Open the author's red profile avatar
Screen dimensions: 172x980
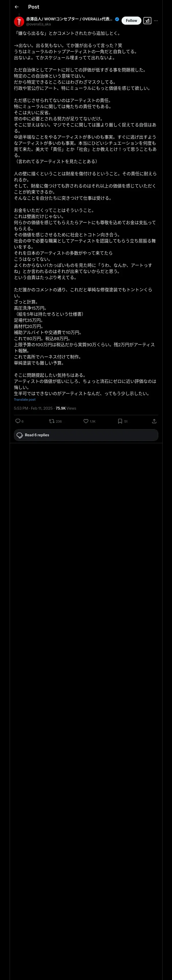(19, 21)
